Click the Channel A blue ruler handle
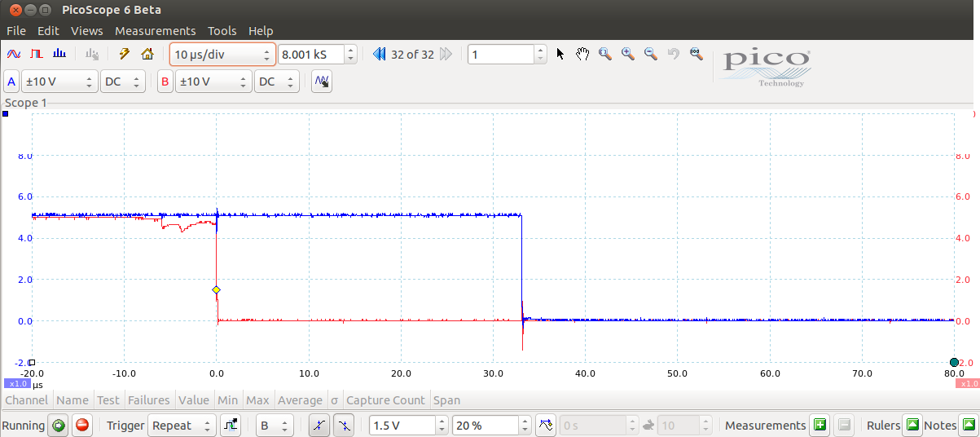Screen dimensions: 980x437 coord(4,114)
